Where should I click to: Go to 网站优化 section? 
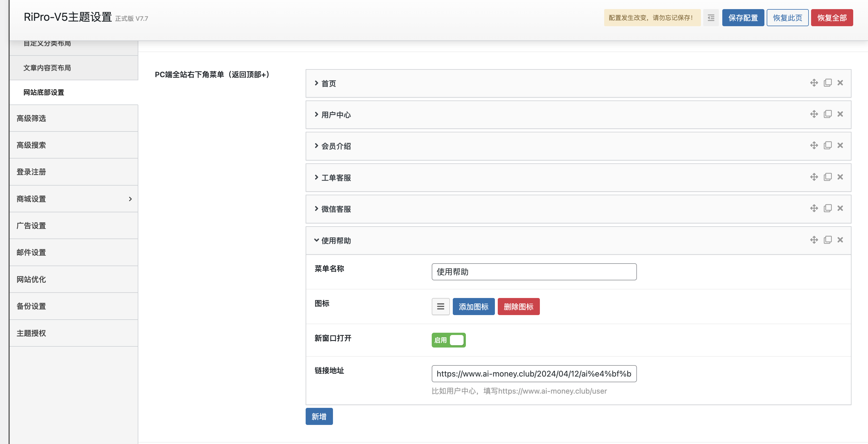click(x=74, y=279)
